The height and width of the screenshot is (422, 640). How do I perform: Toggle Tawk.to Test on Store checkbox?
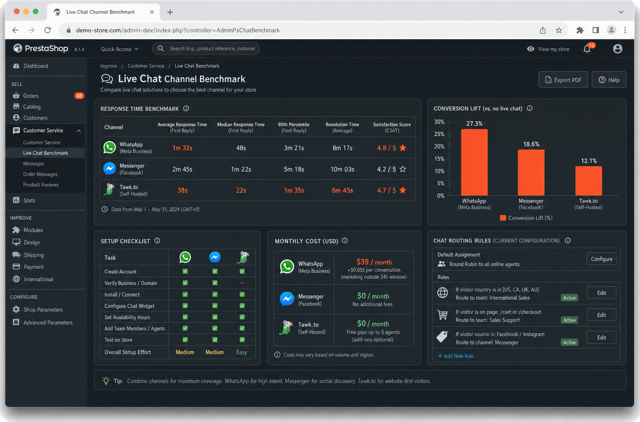click(242, 340)
